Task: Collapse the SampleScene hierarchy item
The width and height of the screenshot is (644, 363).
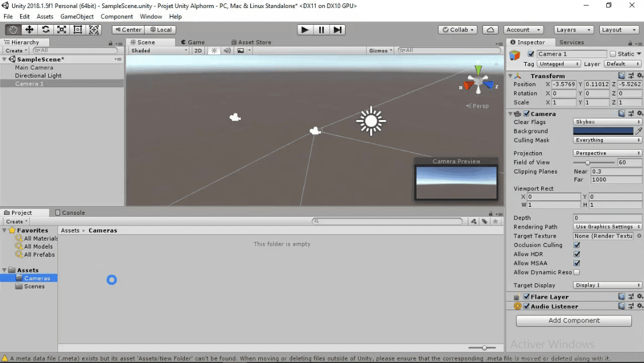Action: pyautogui.click(x=5, y=59)
